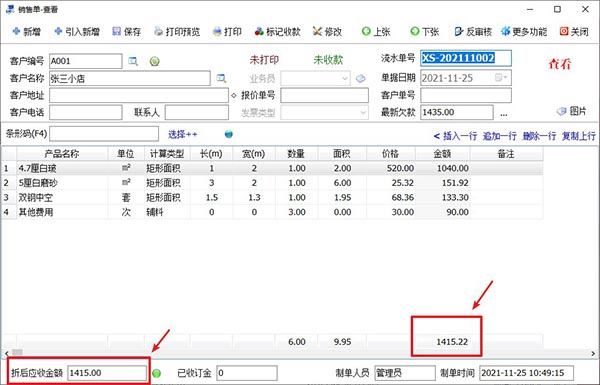This screenshot has height=385, width=600.
Task: Click the 制单人员 field 管理员
Action: pos(405,373)
